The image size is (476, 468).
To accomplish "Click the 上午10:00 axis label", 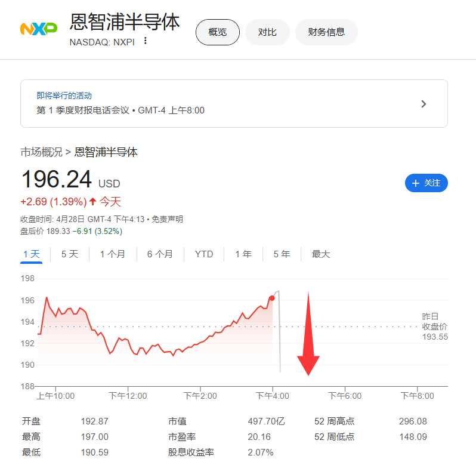I will pyautogui.click(x=55, y=396).
